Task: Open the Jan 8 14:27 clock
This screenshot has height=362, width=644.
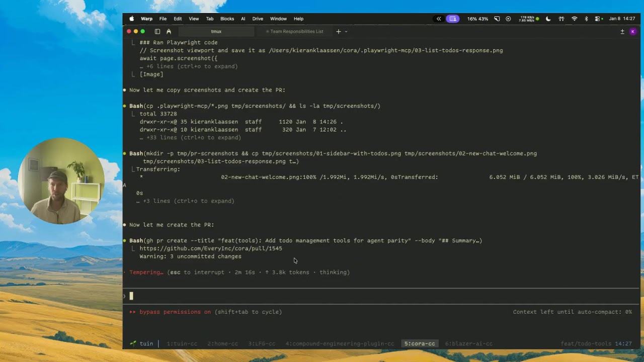Action: pyautogui.click(x=622, y=19)
